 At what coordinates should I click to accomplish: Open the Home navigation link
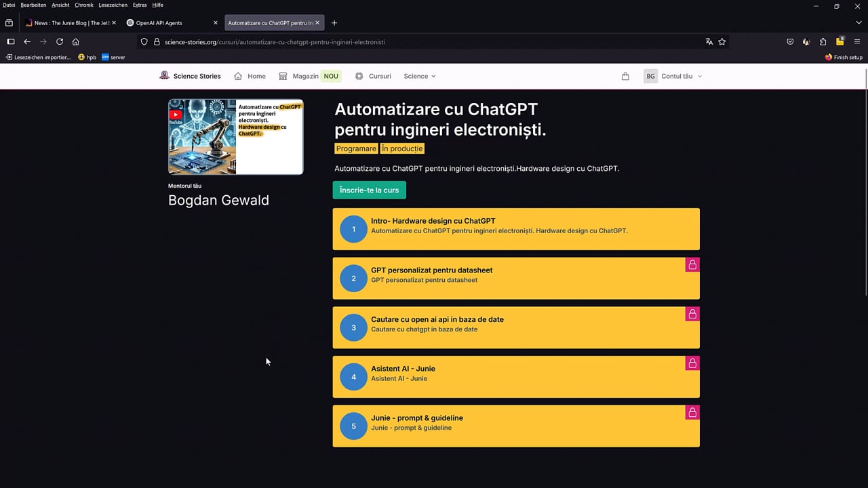(250, 76)
